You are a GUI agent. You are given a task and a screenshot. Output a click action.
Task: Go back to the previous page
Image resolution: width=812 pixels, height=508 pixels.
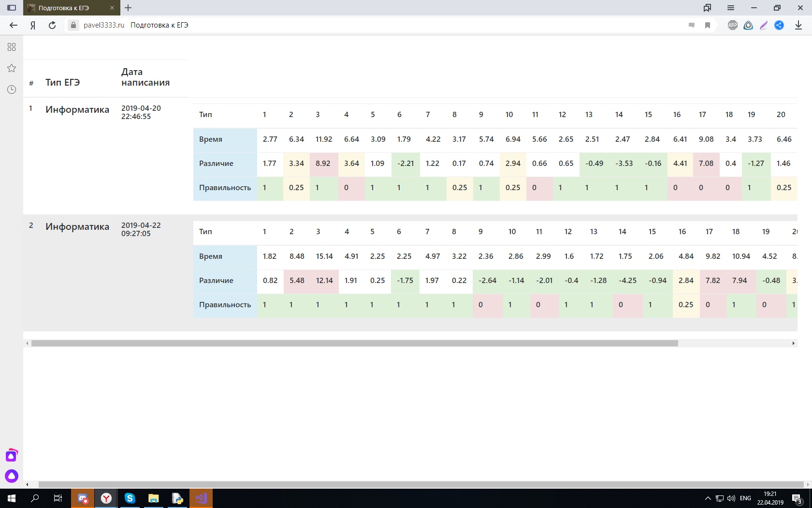14,25
